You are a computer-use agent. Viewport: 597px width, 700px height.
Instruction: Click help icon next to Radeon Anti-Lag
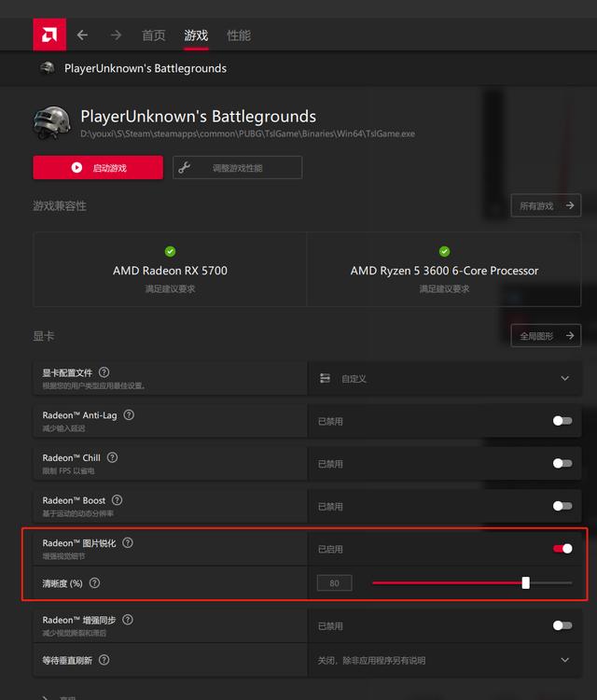click(129, 415)
